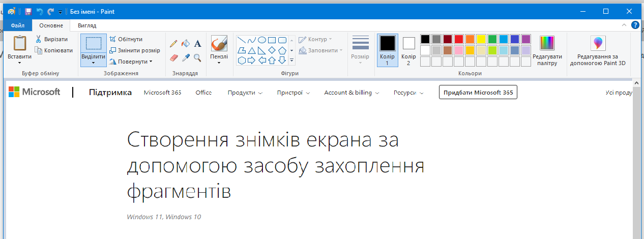Collapse the ribbon with the chevron
The height and width of the screenshot is (239, 644).
click(x=624, y=25)
